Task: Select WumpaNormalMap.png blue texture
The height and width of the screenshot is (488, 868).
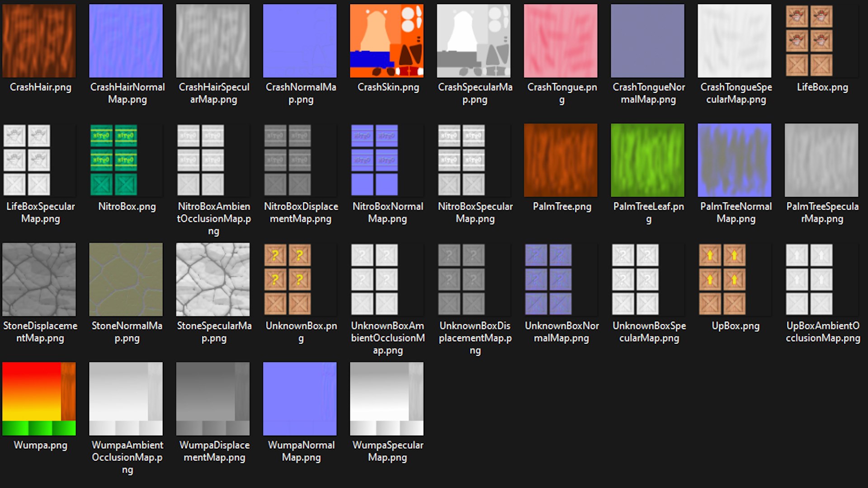Action: (x=300, y=399)
